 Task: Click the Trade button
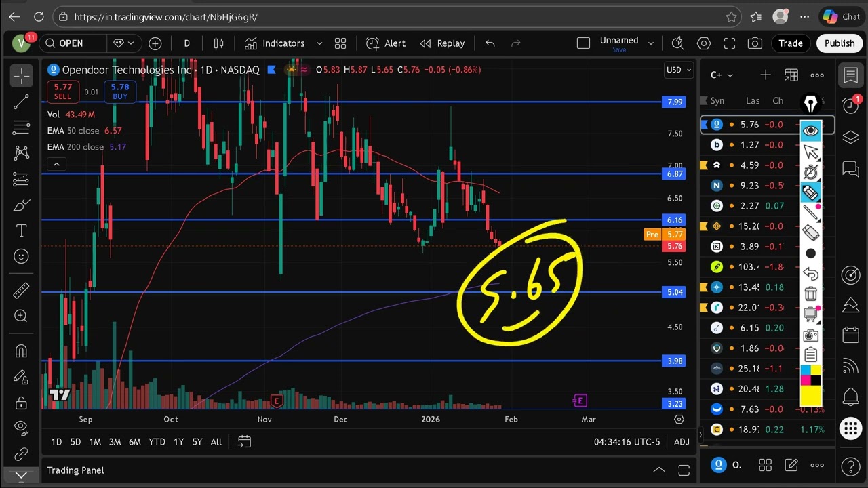pyautogui.click(x=791, y=43)
